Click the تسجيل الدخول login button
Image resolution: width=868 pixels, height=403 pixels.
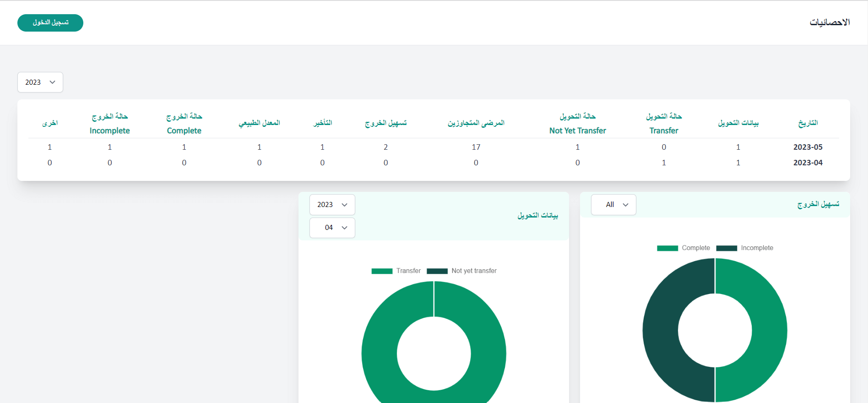[50, 23]
